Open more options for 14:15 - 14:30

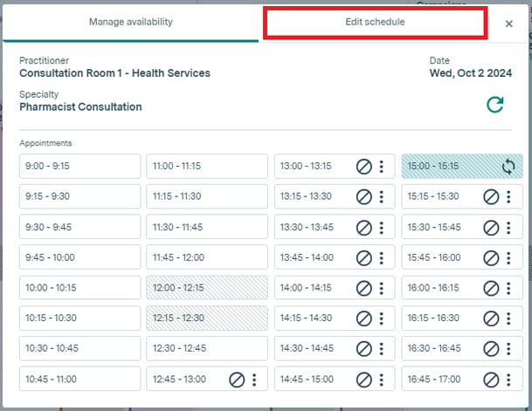click(382, 319)
